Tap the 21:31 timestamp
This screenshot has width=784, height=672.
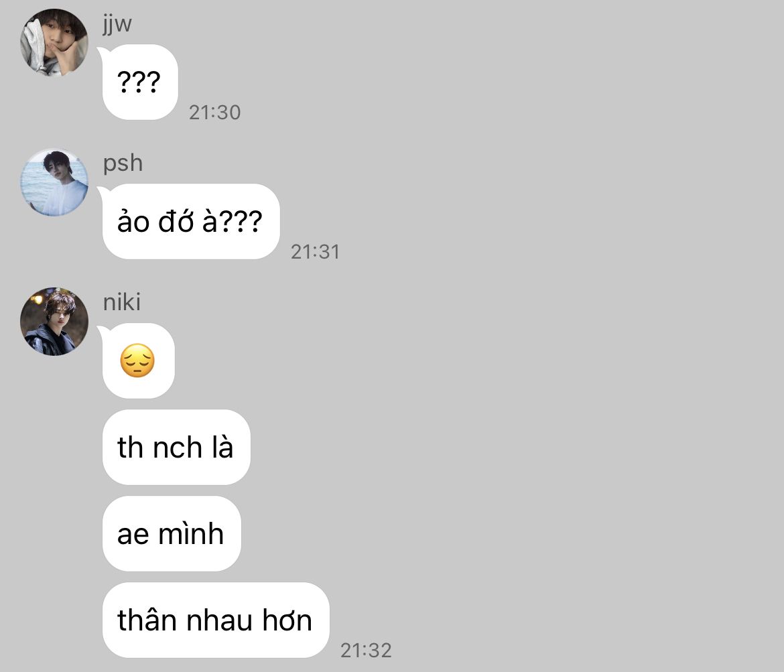pos(316,252)
